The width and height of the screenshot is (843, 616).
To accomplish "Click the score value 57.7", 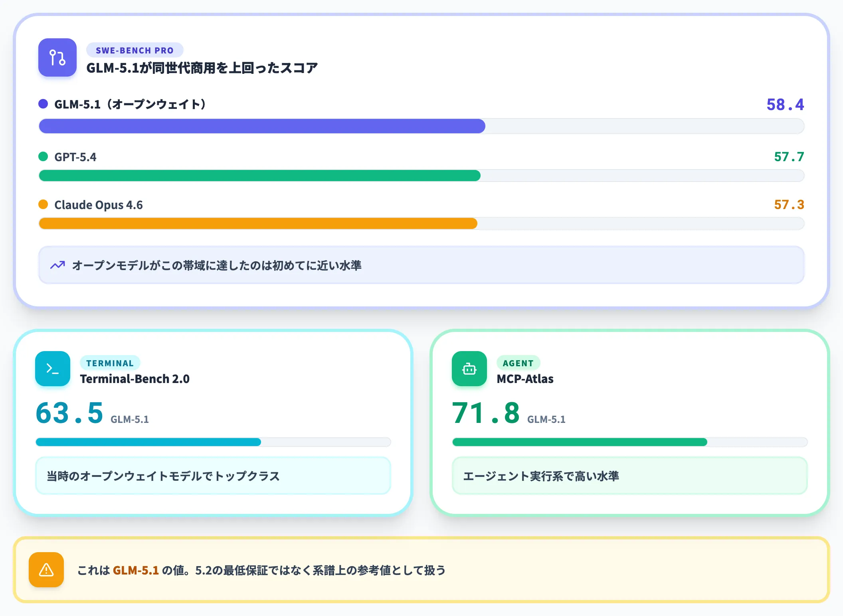I will coord(789,157).
